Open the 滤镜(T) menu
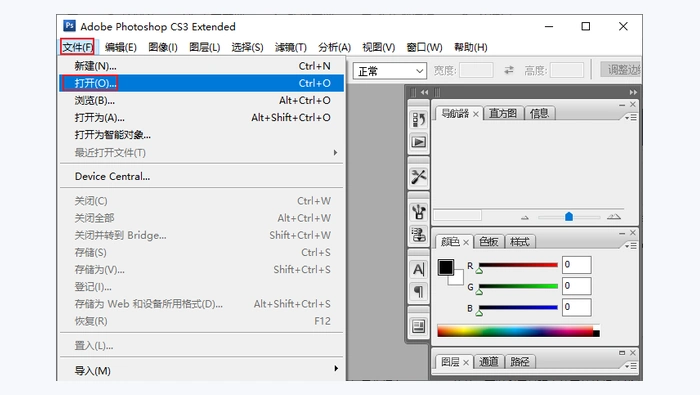The height and width of the screenshot is (395, 700). coord(291,47)
